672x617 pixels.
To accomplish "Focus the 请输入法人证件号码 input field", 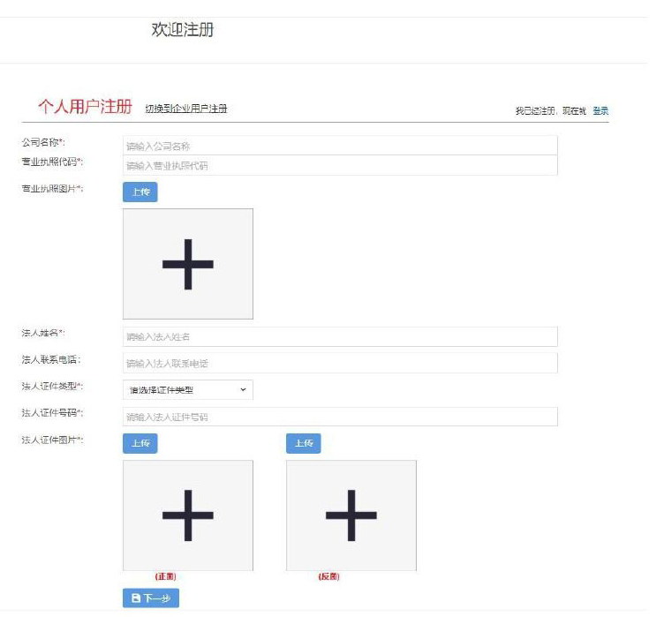I will tap(340, 417).
